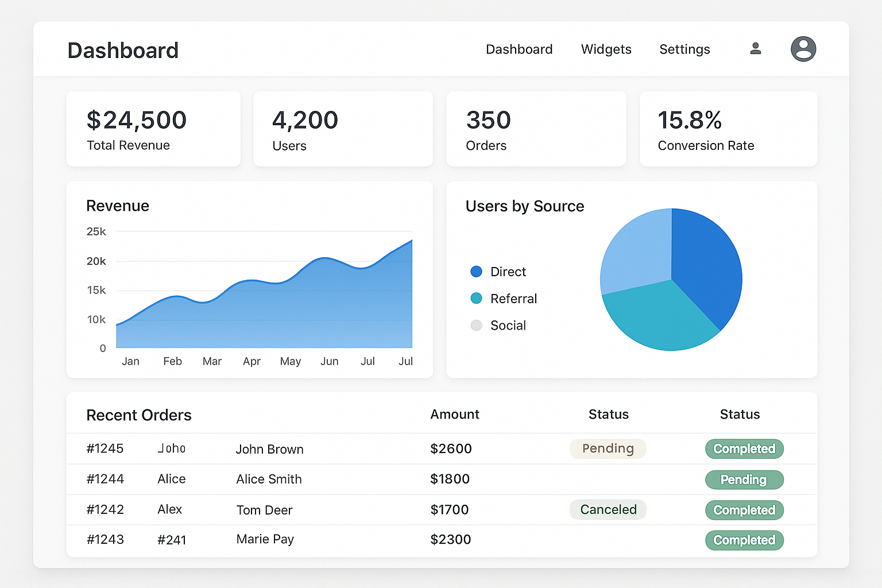Open the circular user avatar menu
Screen dimensions: 882x588
pyautogui.click(x=803, y=49)
